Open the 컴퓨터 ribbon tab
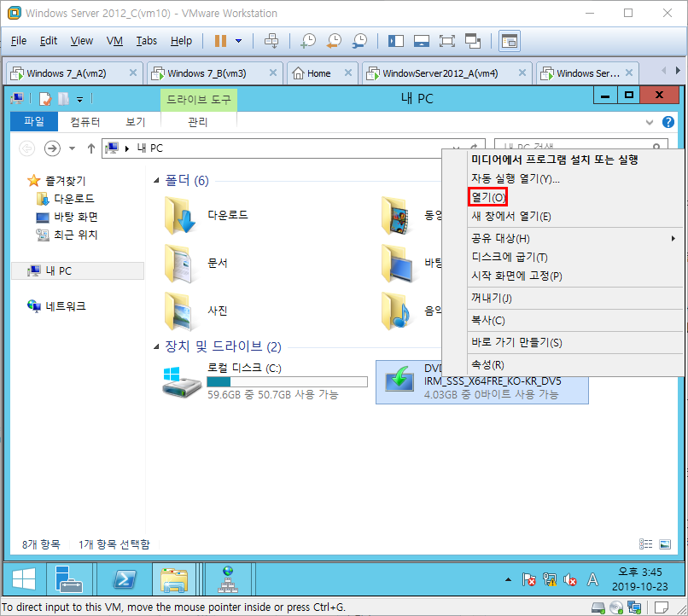This screenshot has height=616, width=688. click(85, 121)
